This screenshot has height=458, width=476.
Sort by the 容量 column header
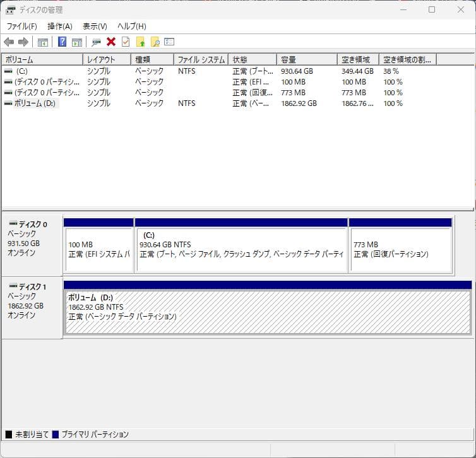click(x=307, y=59)
